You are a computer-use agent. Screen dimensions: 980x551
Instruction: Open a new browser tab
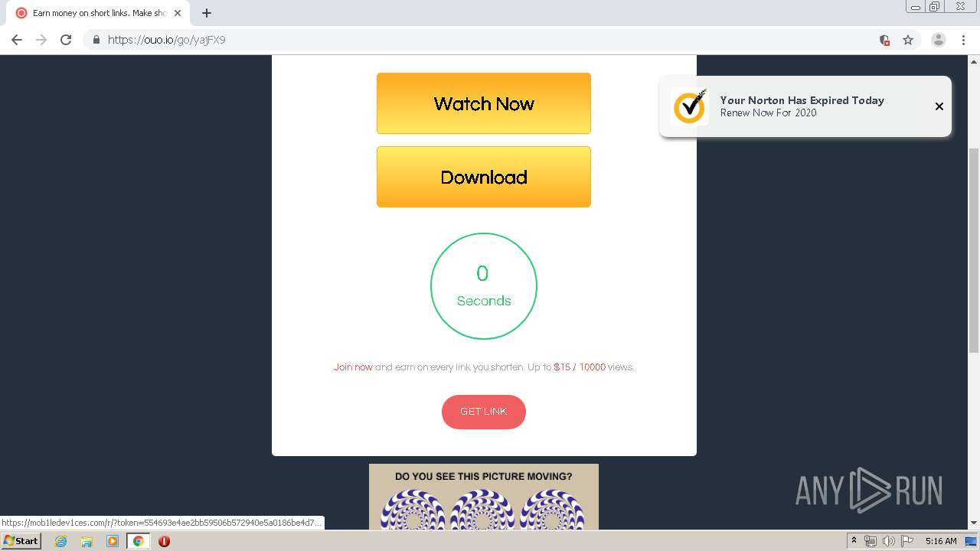[207, 13]
